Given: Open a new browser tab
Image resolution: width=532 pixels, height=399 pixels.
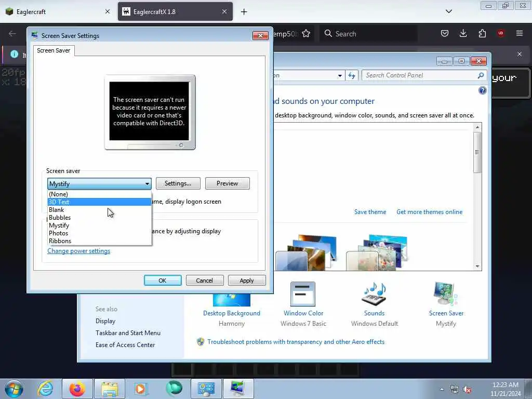Looking at the screenshot, I should tap(244, 12).
